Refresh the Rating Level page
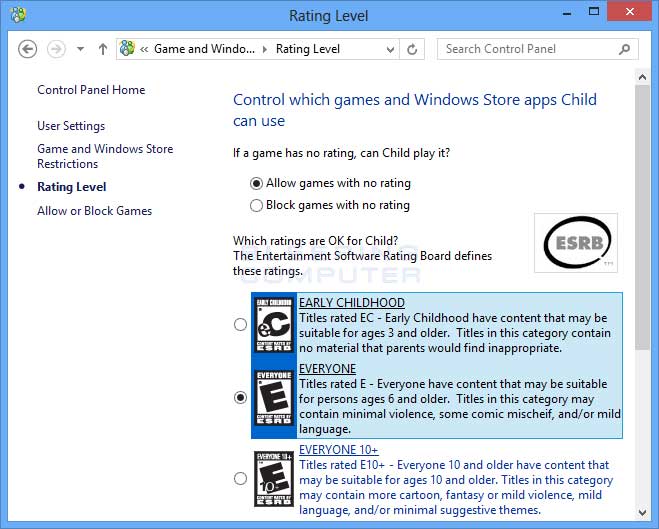Screen dimensions: 659x529 [412, 50]
